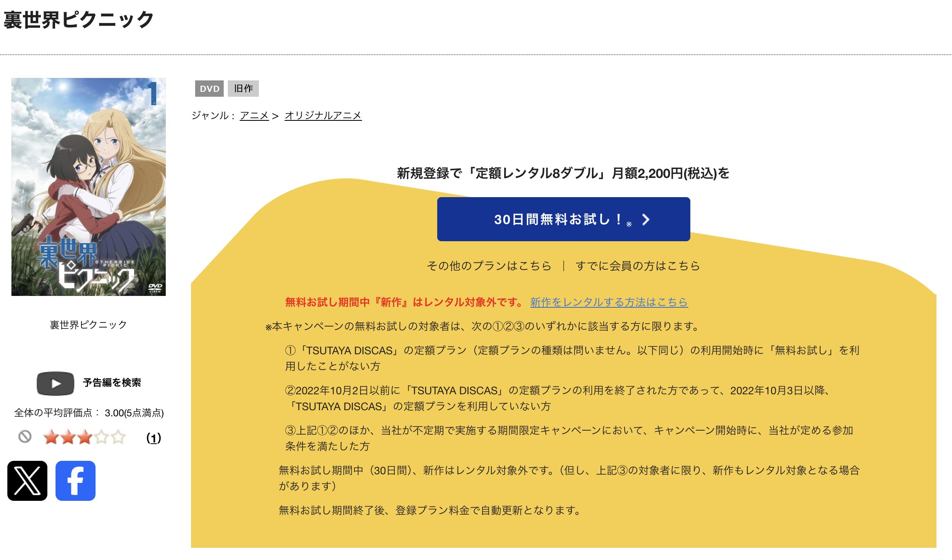Click 予告編を検索 text link
This screenshot has width=952, height=560.
[112, 382]
